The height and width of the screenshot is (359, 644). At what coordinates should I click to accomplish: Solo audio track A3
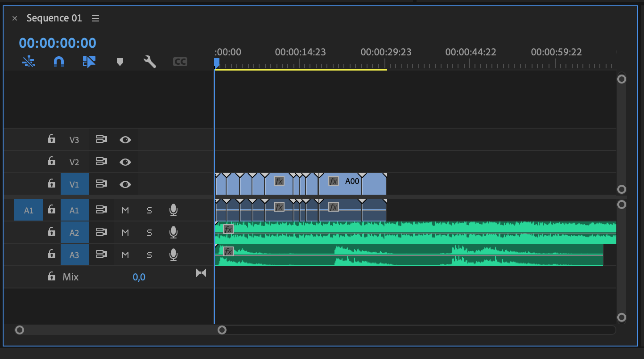coord(149,255)
